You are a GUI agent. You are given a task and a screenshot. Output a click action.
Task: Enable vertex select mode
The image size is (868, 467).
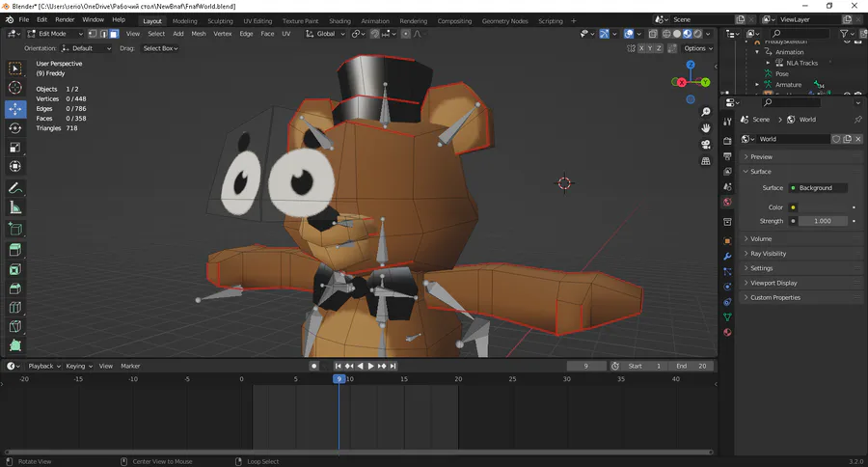click(93, 34)
